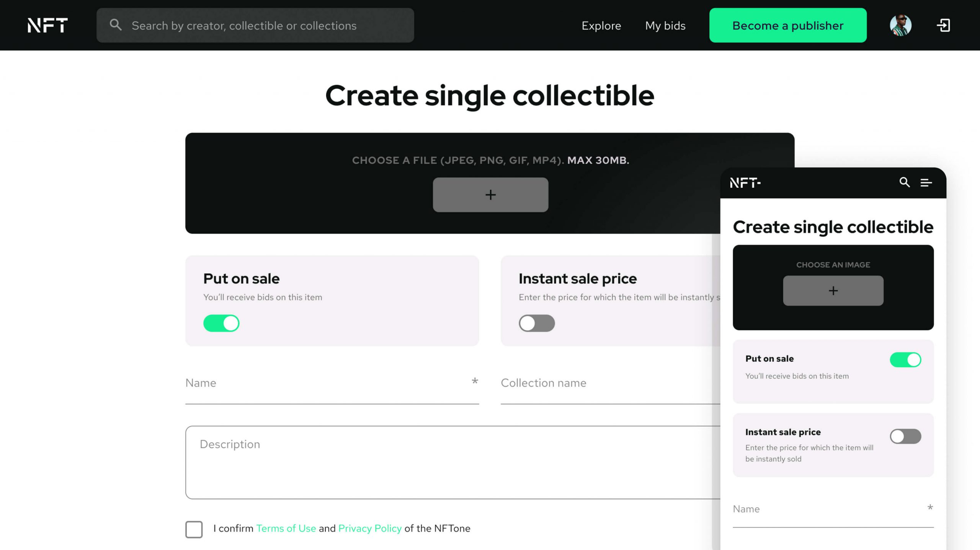The image size is (980, 550).
Task: Turn on the mobile Instant sale price switch
Action: pyautogui.click(x=905, y=436)
